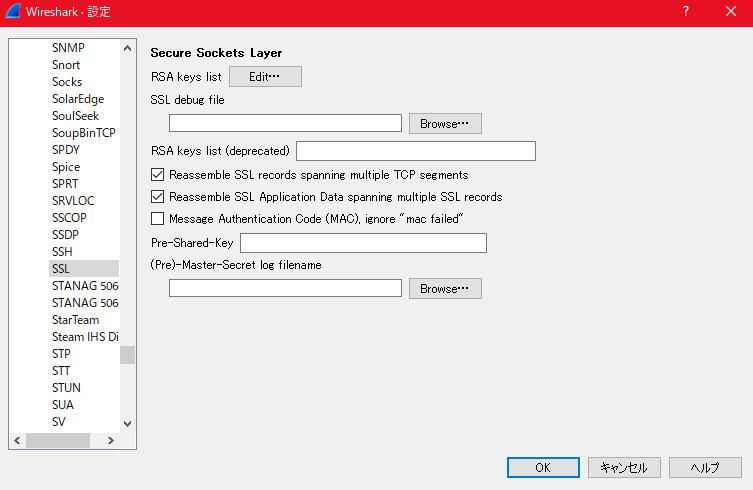Focus the Pre-Shared-Key input field
Viewport: 753px width, 490px height.
pos(364,243)
